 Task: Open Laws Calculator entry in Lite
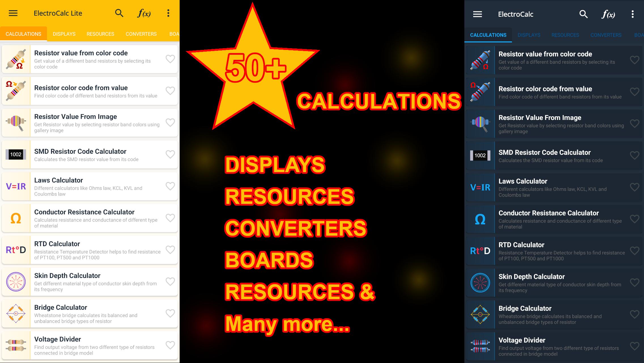click(90, 186)
